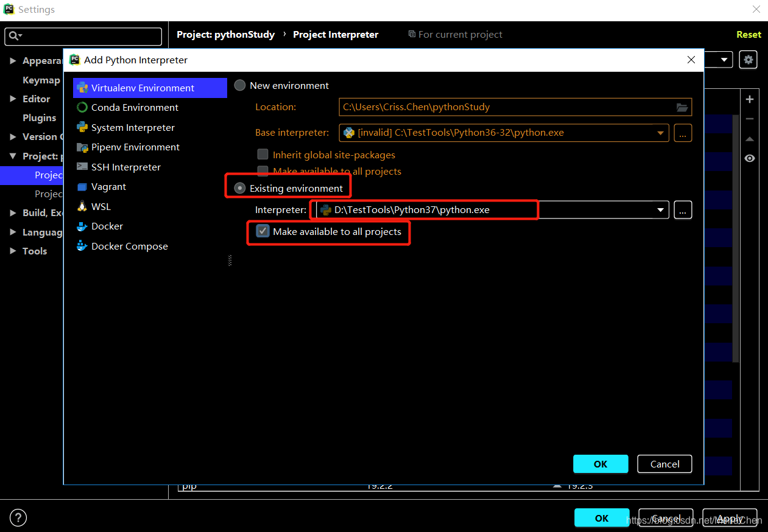Viewport: 768px width, 532px height.
Task: Select Plugins in Settings tree
Action: point(39,117)
